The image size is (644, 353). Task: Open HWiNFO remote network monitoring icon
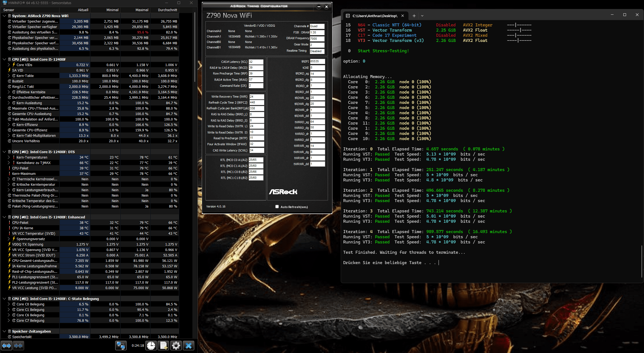coord(121,346)
